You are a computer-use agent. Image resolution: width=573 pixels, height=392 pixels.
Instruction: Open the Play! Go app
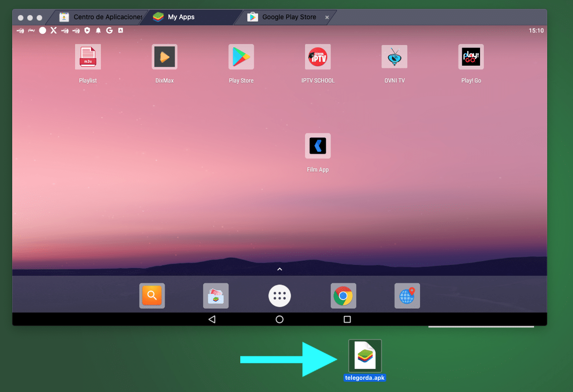pyautogui.click(x=471, y=56)
